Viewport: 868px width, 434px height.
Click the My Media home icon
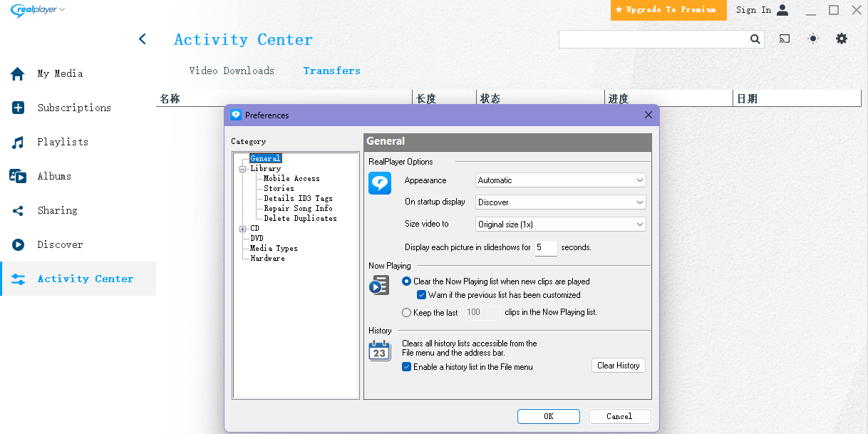18,74
